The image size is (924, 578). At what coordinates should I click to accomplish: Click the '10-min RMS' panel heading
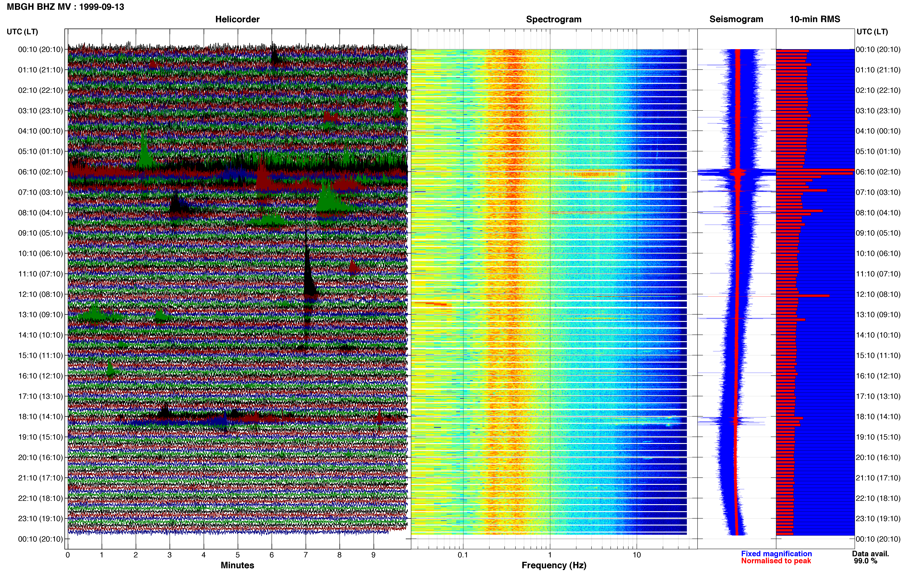coord(815,19)
